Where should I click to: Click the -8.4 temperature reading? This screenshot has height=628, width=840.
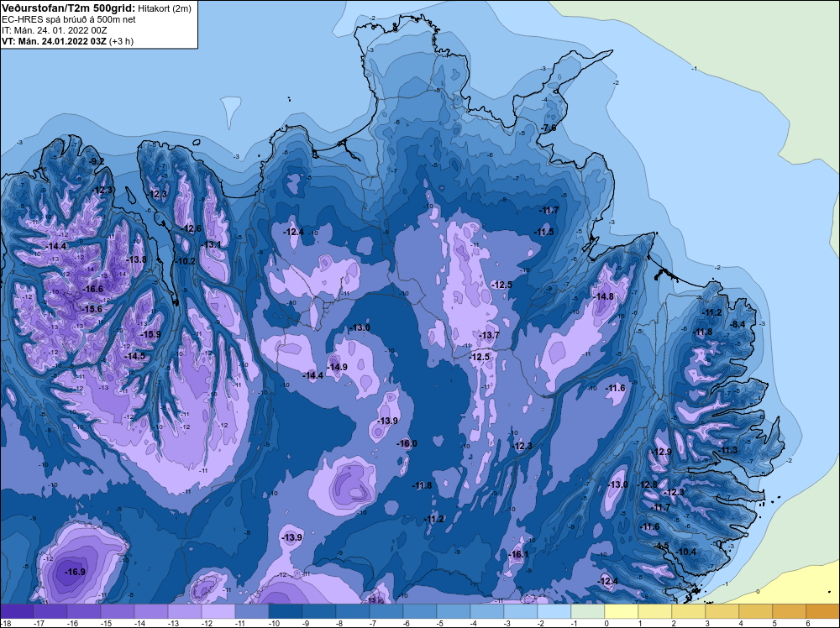(x=738, y=324)
